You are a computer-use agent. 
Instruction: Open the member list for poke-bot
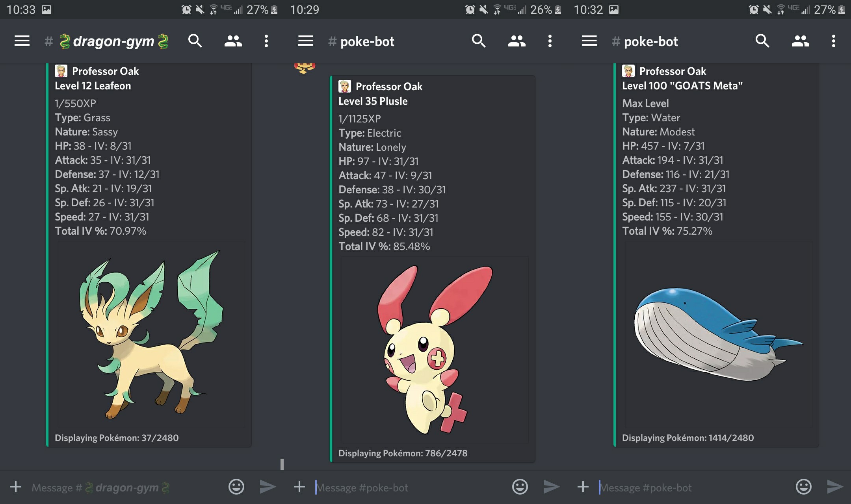(x=518, y=41)
